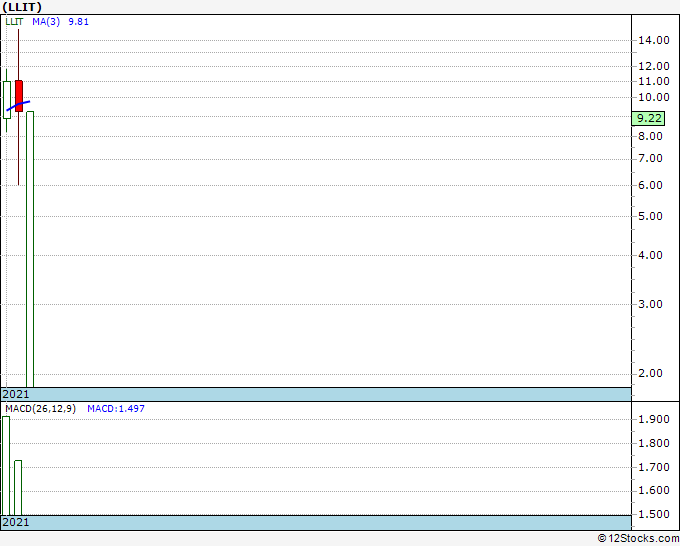Click the MACD:1.497 value

116,409
